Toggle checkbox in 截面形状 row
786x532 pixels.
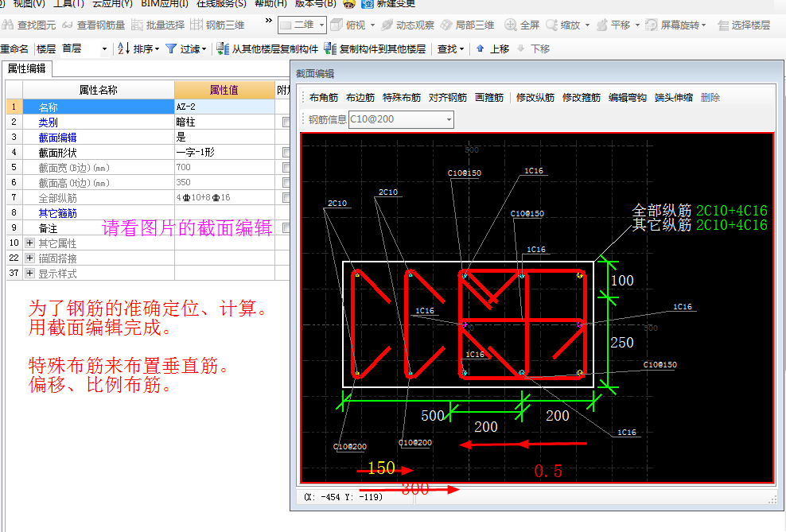(x=286, y=152)
